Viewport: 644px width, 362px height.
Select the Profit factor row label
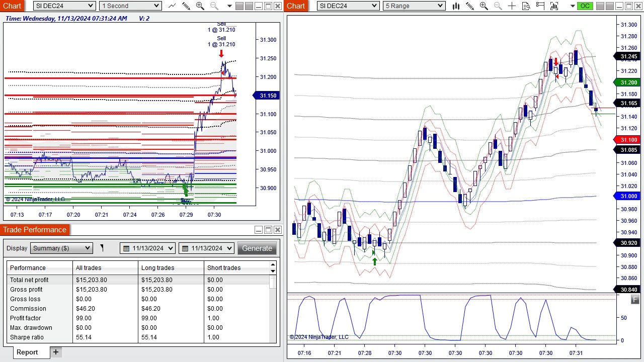coord(25,318)
